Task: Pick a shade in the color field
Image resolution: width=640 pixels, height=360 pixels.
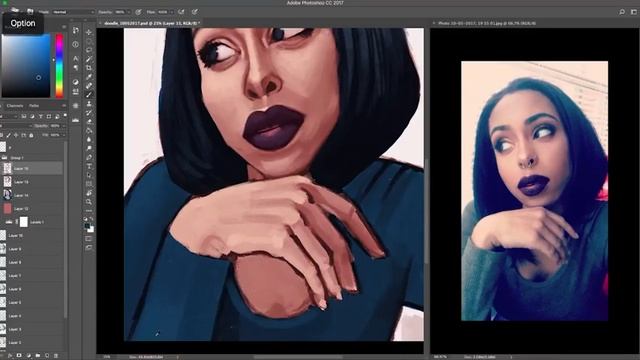Action: coord(26,66)
